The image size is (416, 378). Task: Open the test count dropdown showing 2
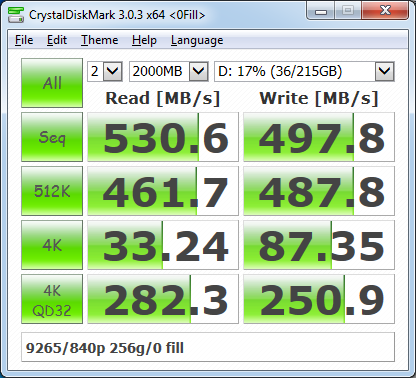coord(105,71)
